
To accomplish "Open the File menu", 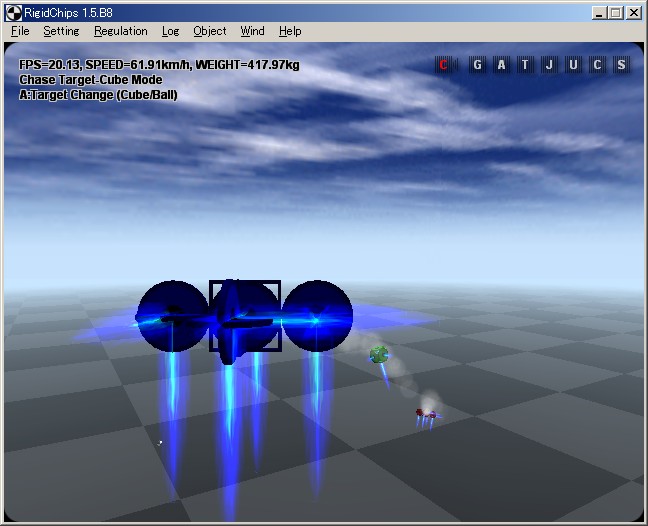I will [20, 31].
